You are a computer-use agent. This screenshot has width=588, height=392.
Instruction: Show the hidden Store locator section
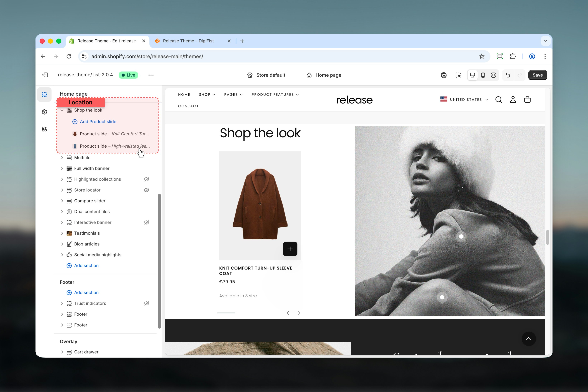(146, 190)
